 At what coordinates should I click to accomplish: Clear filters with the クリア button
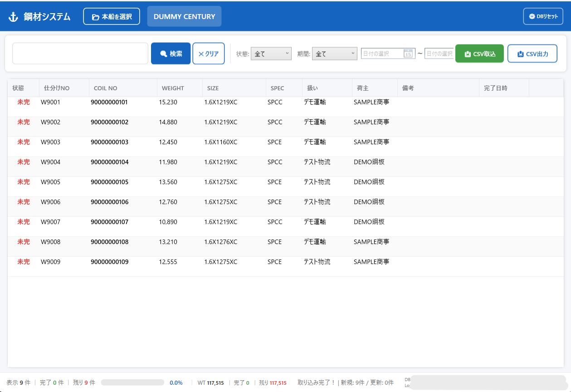point(209,54)
